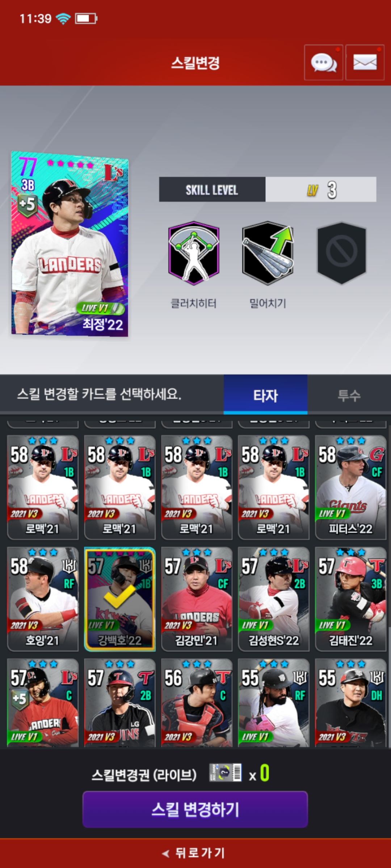
Task: Go back with 뒤로가기
Action: (194, 853)
